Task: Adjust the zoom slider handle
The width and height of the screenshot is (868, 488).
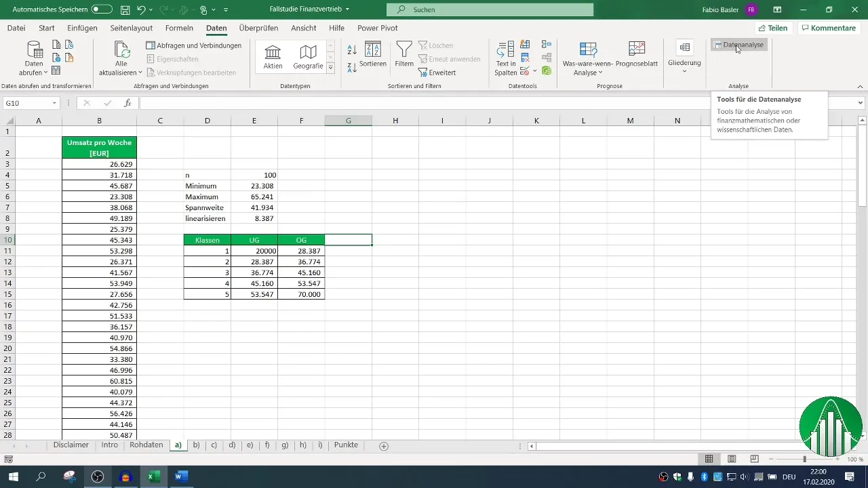Action: click(x=805, y=460)
